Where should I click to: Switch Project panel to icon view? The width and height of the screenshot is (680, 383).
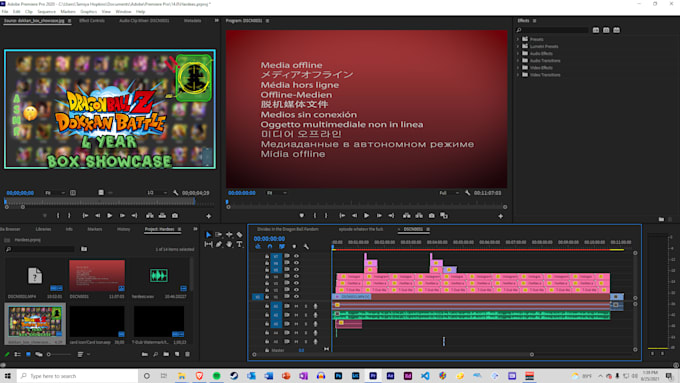(x=28, y=354)
